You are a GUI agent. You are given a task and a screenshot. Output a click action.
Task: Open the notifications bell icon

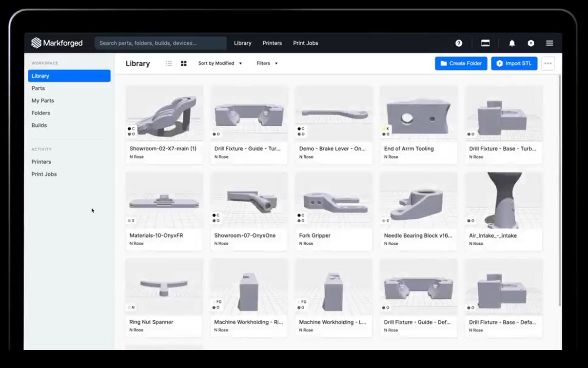(512, 43)
